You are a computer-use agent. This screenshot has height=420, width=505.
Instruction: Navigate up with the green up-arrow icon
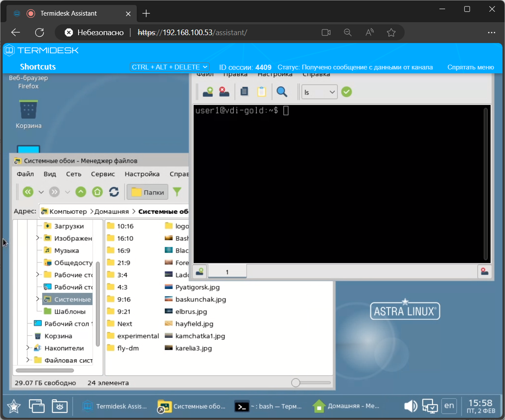pos(81,192)
